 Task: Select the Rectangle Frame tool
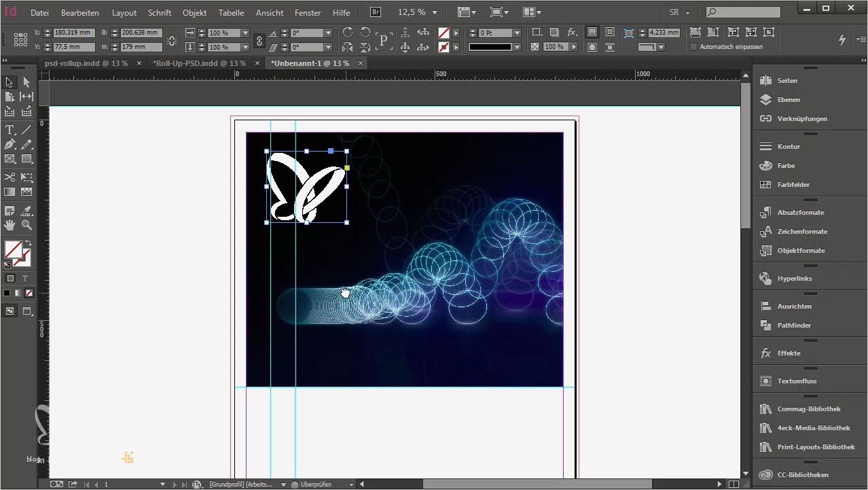10,159
